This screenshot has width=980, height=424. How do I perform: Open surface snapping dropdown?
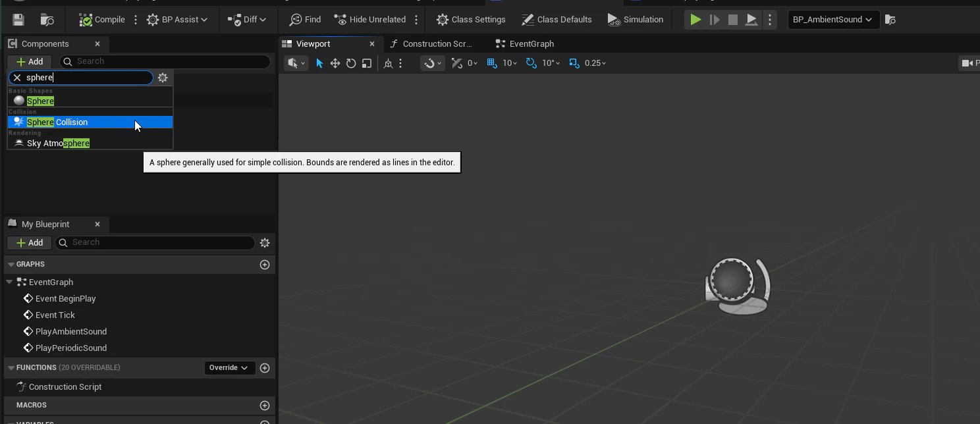pyautogui.click(x=432, y=63)
